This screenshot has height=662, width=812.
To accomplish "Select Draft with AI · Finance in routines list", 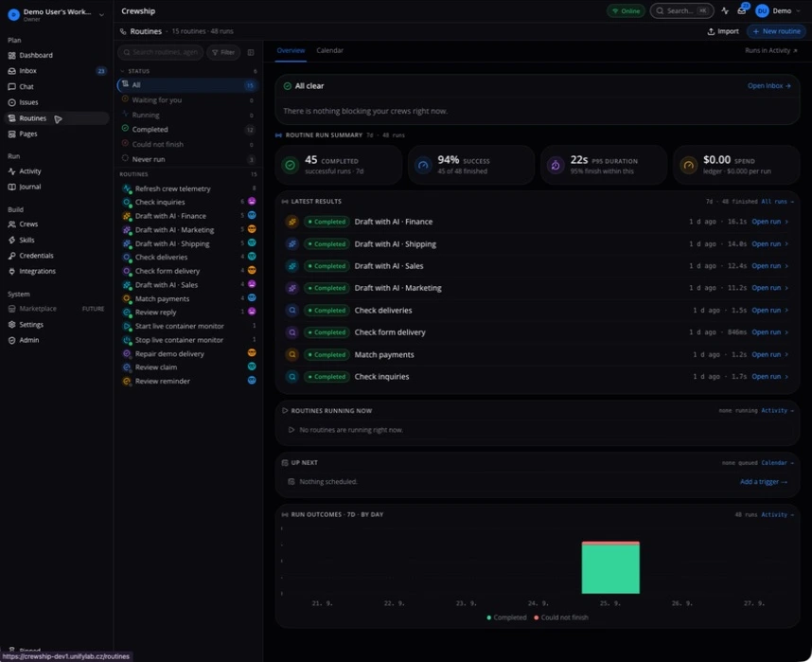I will (x=188, y=216).
